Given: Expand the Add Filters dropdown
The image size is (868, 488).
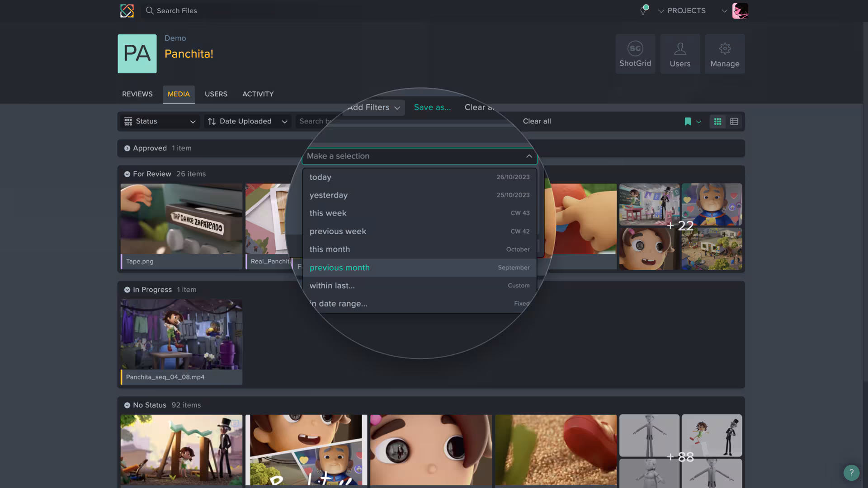Looking at the screenshot, I should [373, 108].
